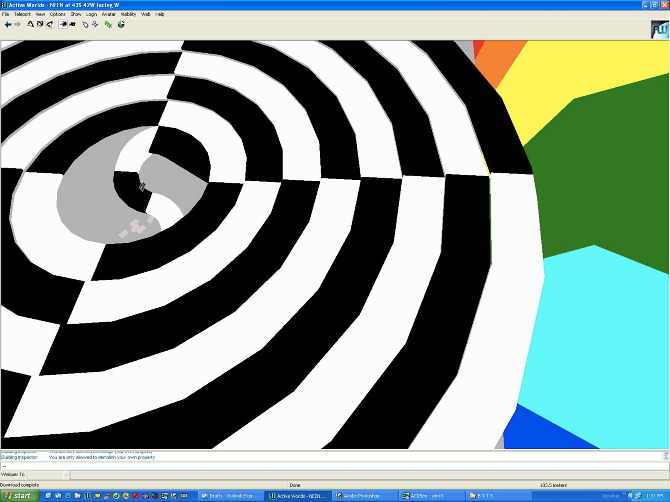Switch to first person view icon
The image size is (670, 502).
[x=63, y=24]
